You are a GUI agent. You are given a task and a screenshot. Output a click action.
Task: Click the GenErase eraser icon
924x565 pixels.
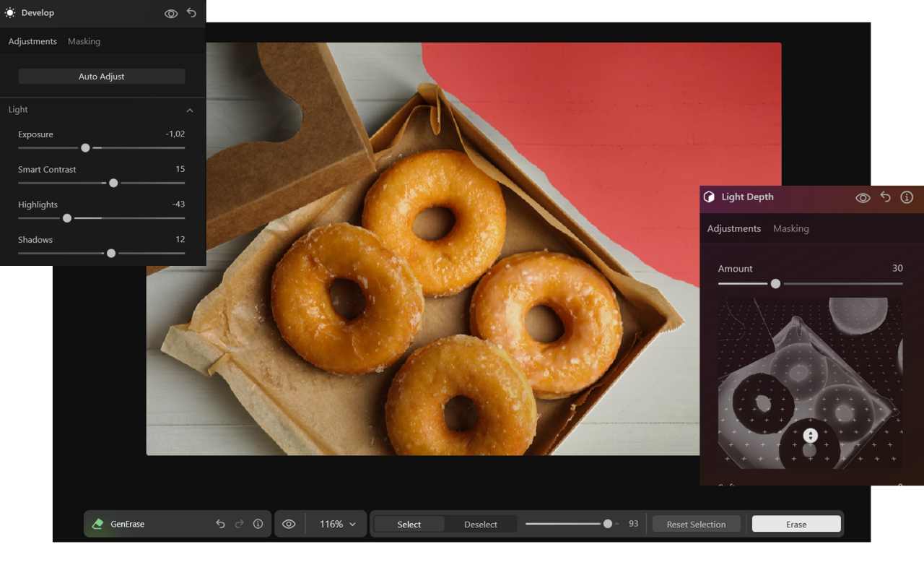[x=97, y=524]
